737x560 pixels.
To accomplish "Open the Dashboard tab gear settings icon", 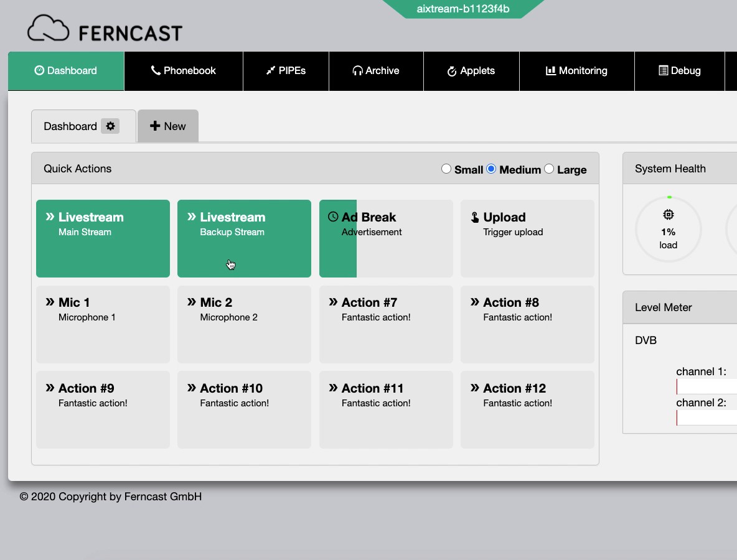I will tap(110, 126).
